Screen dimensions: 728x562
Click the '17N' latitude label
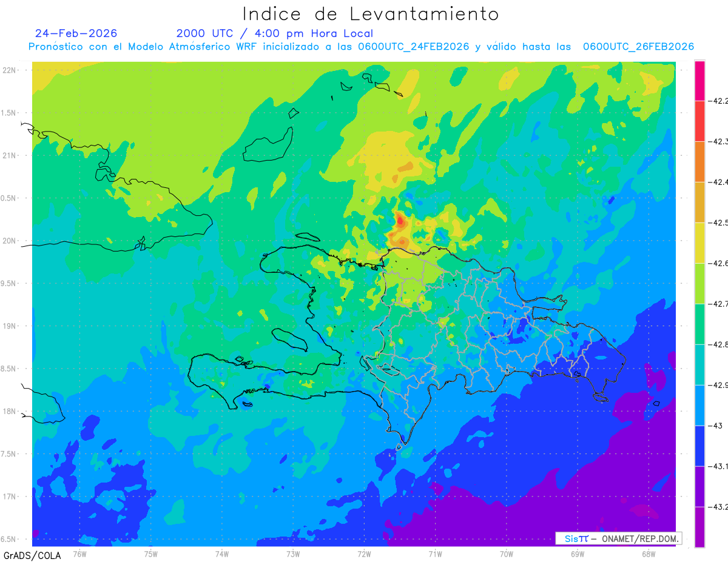8,497
